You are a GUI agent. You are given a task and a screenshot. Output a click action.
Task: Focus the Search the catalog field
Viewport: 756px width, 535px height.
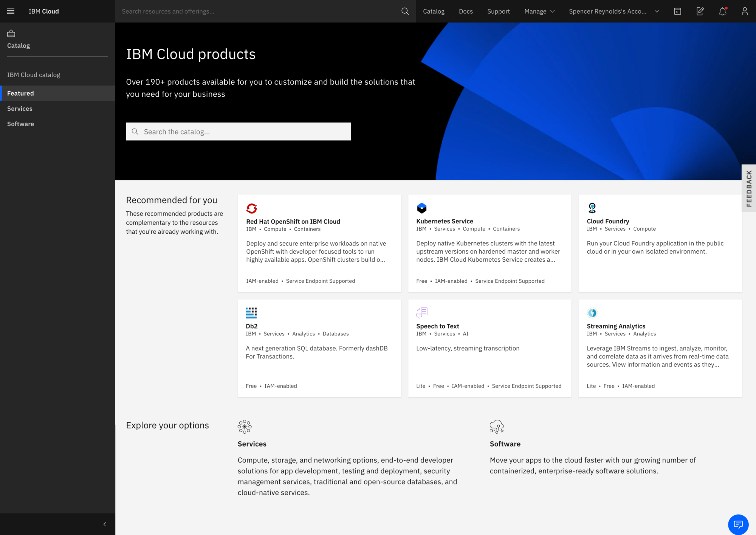239,132
